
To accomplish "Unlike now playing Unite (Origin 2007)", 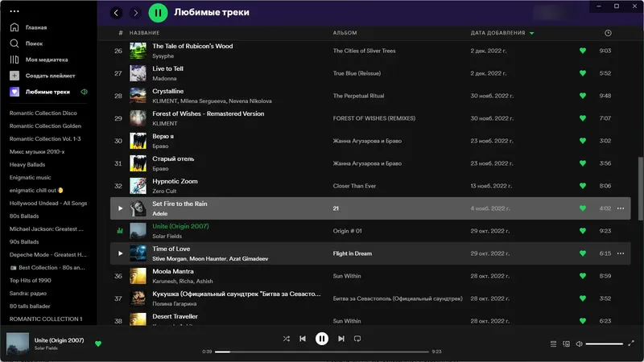I will [x=97, y=344].
